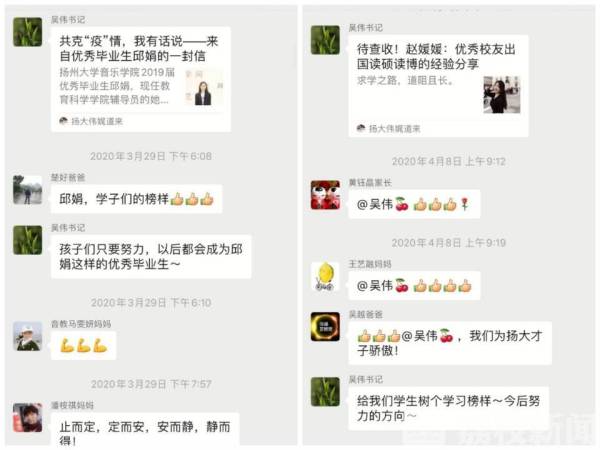Select the 我们为扬大才子骄傲 message bubble

tap(450, 343)
